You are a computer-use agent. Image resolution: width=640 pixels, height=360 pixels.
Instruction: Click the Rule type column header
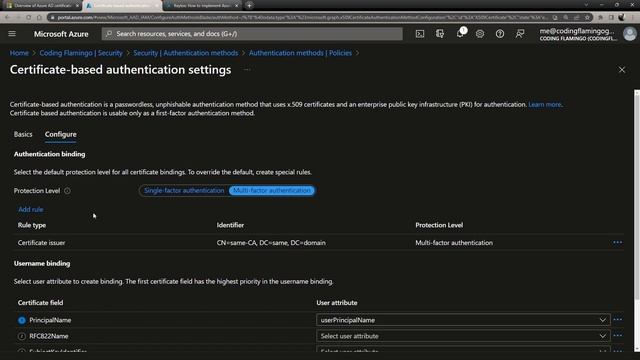click(32, 225)
